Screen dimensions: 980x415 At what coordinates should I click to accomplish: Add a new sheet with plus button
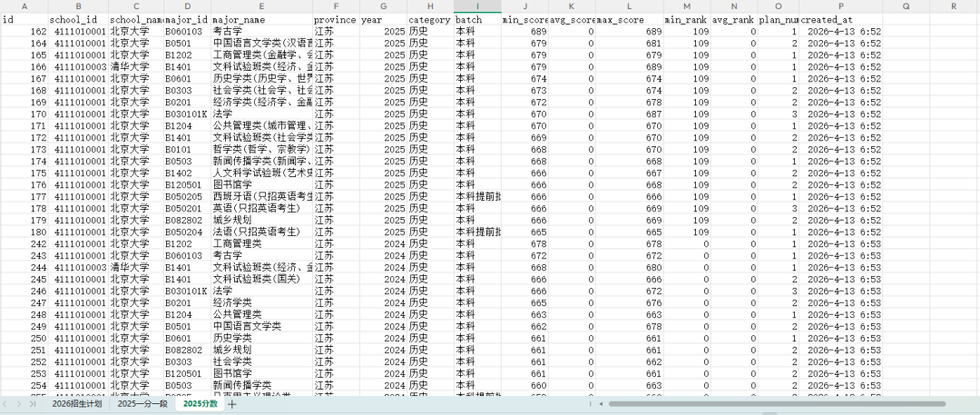(x=232, y=404)
